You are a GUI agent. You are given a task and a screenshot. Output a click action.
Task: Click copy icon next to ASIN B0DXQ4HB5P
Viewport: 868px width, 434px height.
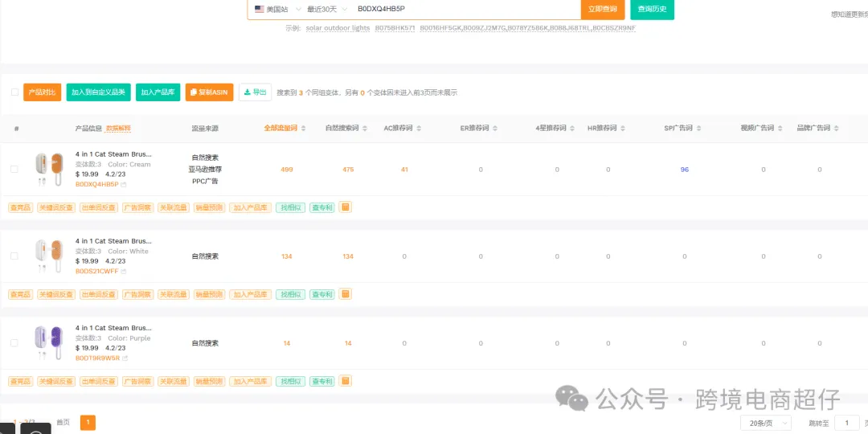point(124,184)
